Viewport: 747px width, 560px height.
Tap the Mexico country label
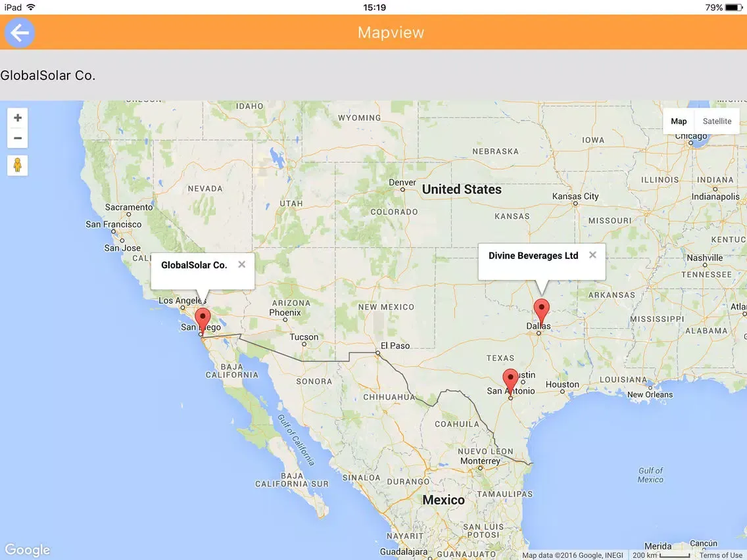click(x=443, y=500)
